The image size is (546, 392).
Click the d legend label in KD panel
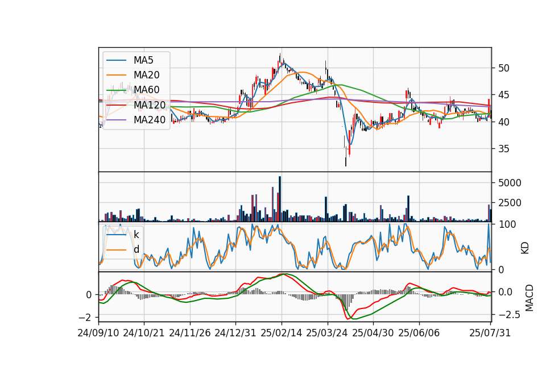click(x=136, y=249)
